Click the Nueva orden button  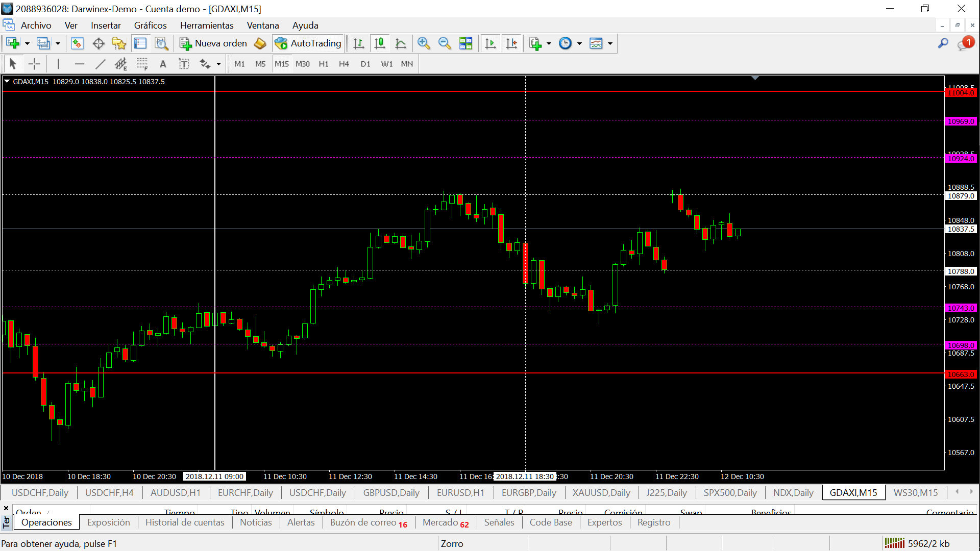pos(213,43)
